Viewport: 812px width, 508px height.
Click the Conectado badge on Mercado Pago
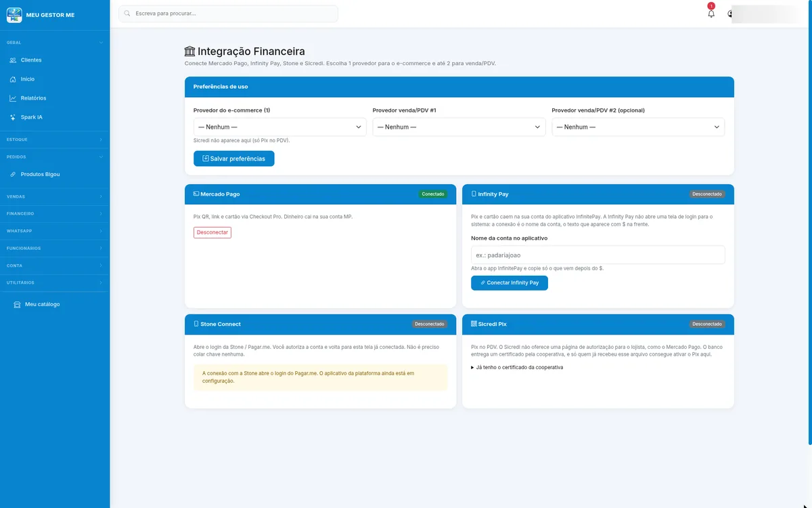pos(433,194)
